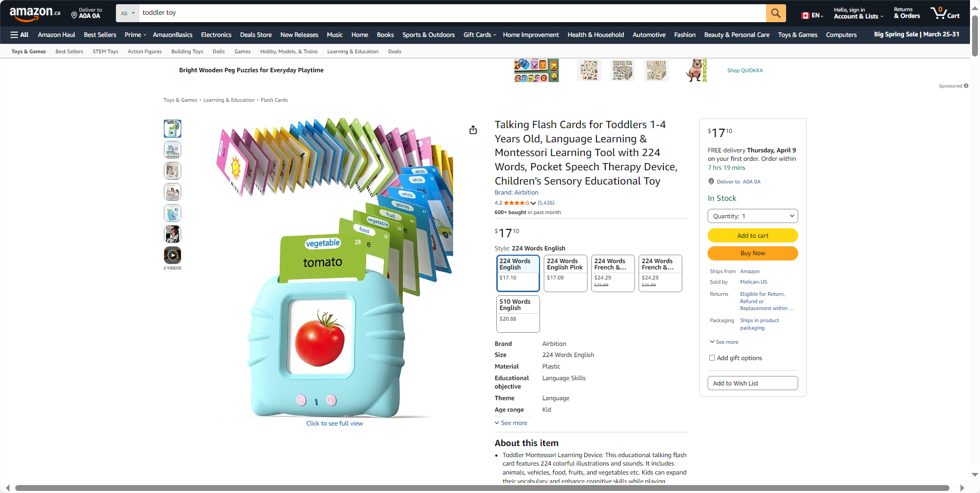Click the star rating popover chevron
This screenshot has height=493, width=980.
533,203
